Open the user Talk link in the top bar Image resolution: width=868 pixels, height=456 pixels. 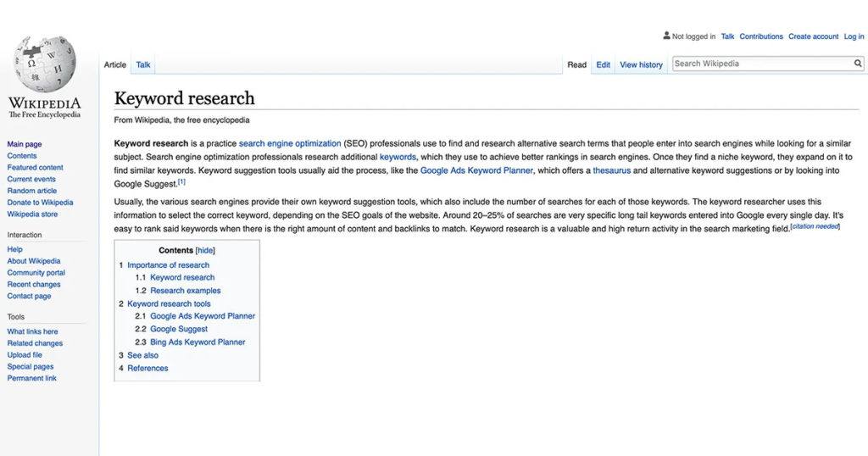tap(727, 36)
